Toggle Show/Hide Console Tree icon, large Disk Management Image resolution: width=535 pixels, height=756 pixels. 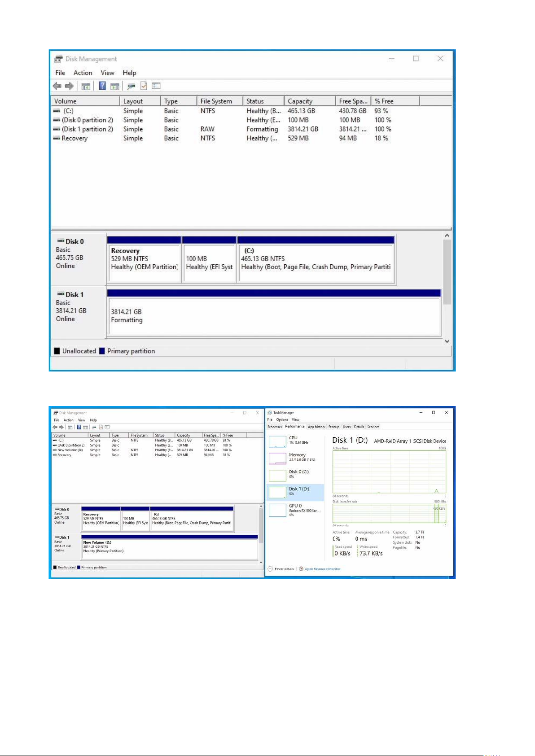[86, 86]
